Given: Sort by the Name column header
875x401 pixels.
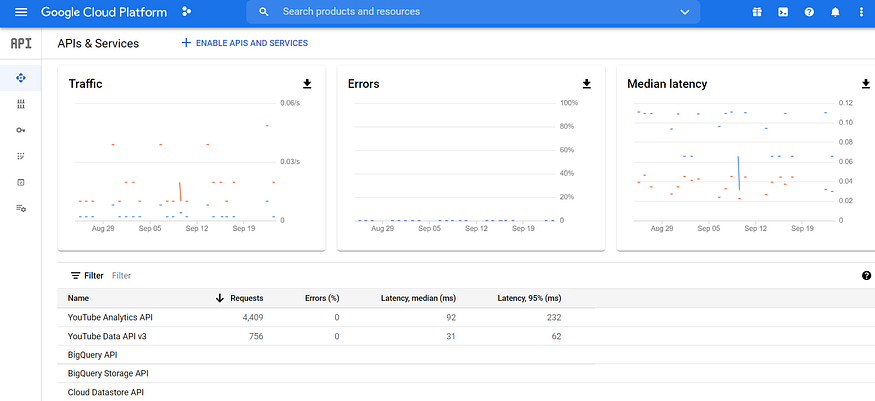Looking at the screenshot, I should point(78,298).
